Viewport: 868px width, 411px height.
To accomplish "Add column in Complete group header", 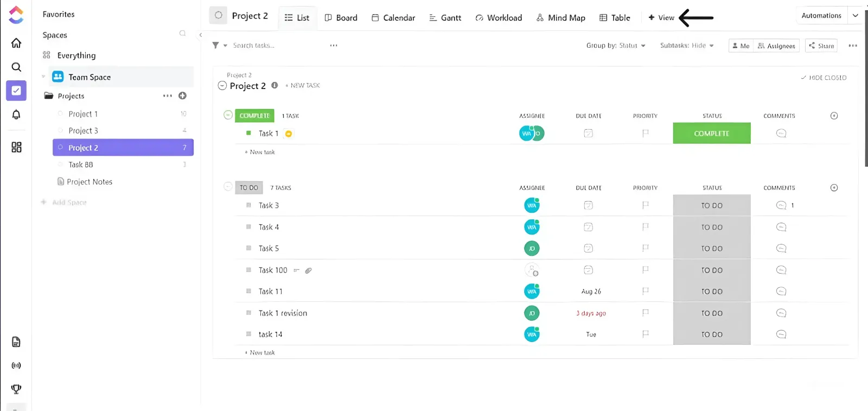I will click(x=834, y=116).
